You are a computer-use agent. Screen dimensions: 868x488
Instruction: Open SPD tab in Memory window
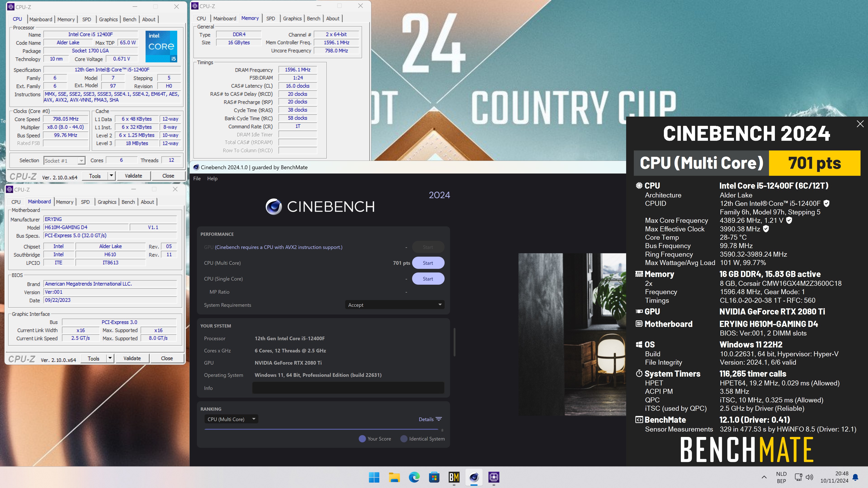tap(271, 19)
